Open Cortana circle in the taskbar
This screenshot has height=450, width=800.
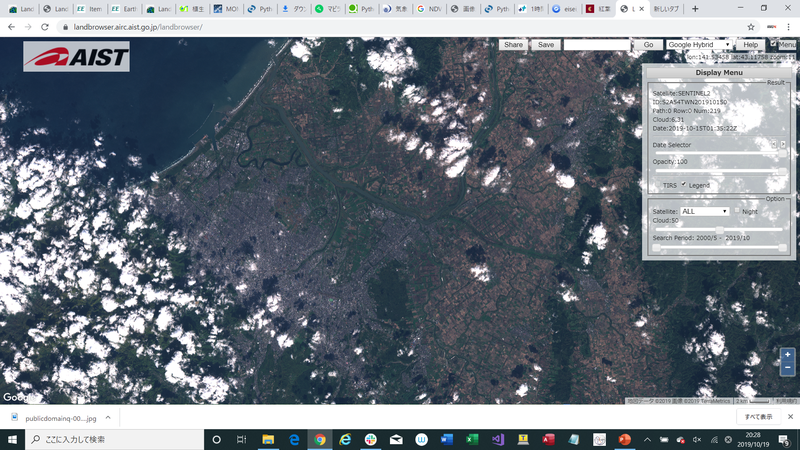[x=216, y=439]
